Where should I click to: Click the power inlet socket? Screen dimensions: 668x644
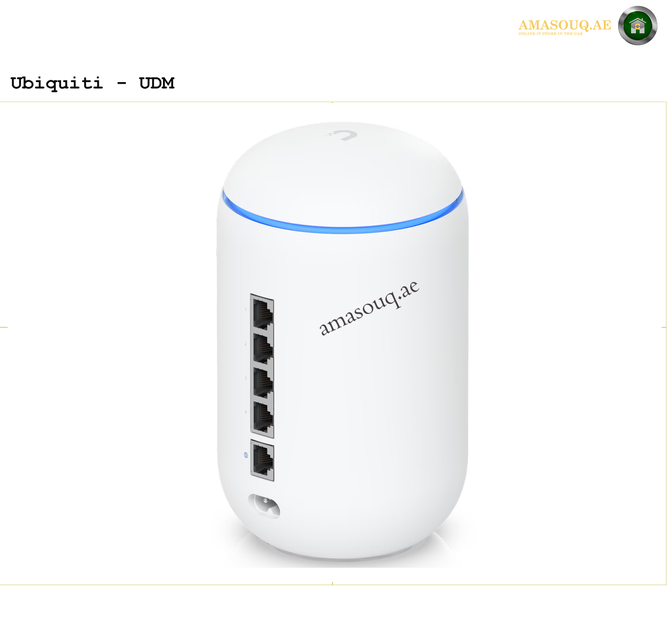pos(264,506)
